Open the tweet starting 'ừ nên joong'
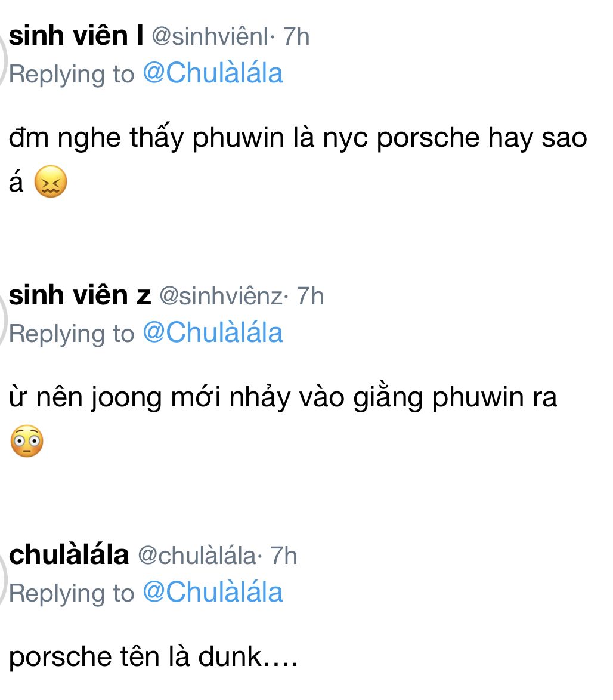Image resolution: width=613 pixels, height=700 pixels. [283, 398]
